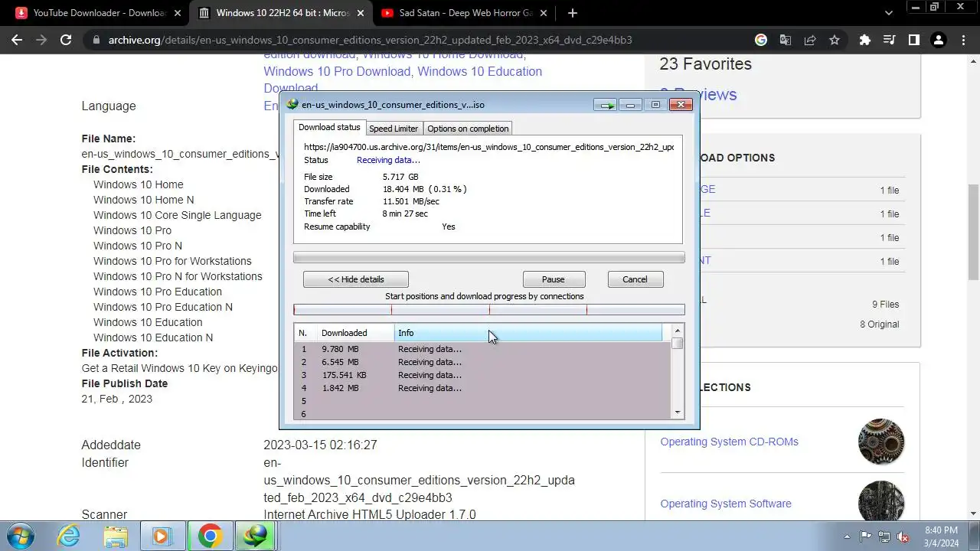This screenshot has width=980, height=551.
Task: Click the connections list scroll down arrow
Action: point(678,413)
